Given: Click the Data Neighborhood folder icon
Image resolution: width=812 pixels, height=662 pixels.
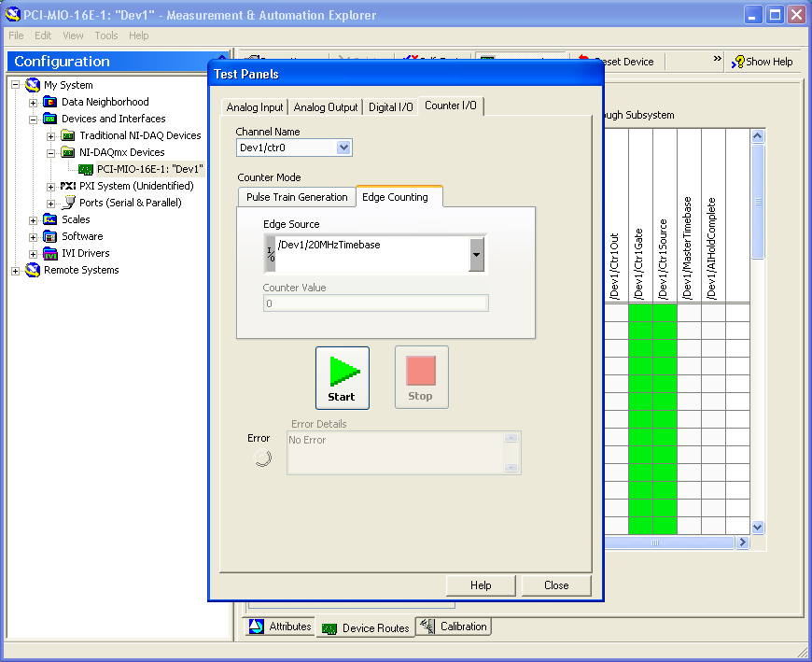Looking at the screenshot, I should click(x=50, y=102).
